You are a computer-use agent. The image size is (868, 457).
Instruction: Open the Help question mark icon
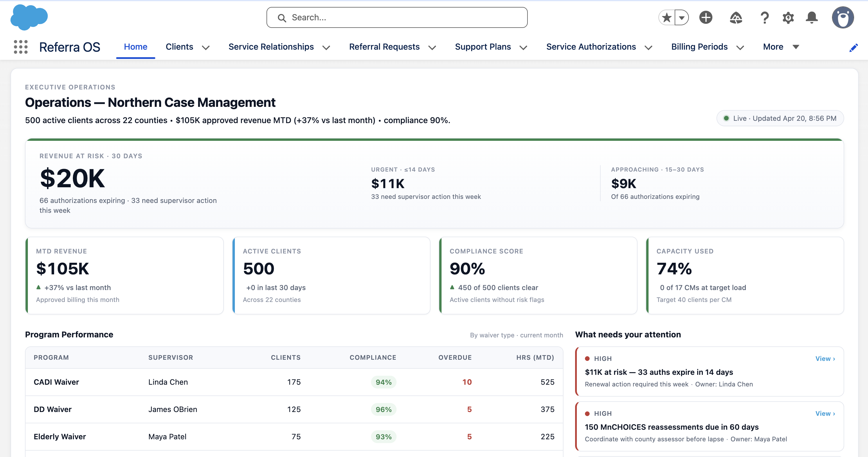(x=765, y=17)
